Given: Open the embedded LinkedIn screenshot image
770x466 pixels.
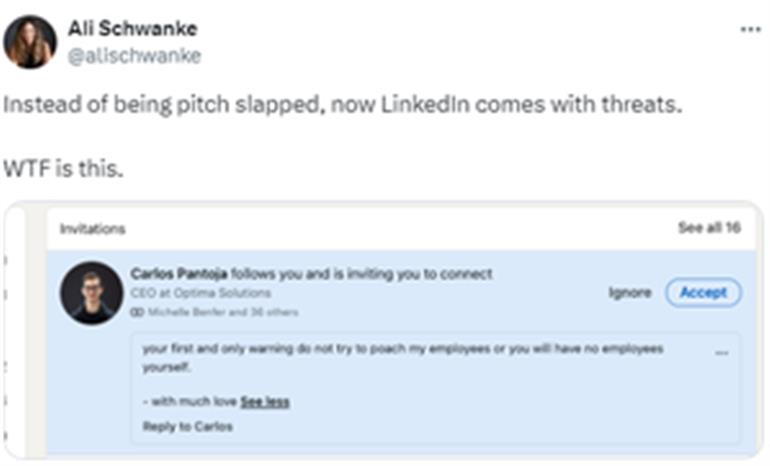Looking at the screenshot, I should (384, 330).
